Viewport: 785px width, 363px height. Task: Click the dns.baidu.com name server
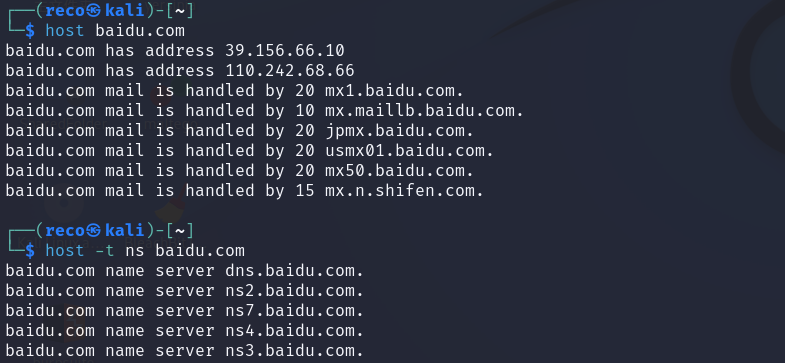click(294, 271)
